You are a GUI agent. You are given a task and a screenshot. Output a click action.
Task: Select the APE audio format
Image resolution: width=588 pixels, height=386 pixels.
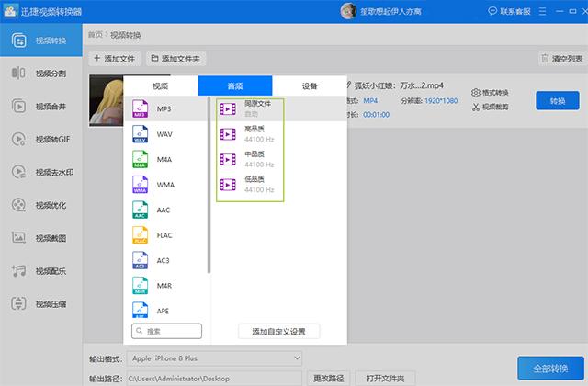pos(165,310)
